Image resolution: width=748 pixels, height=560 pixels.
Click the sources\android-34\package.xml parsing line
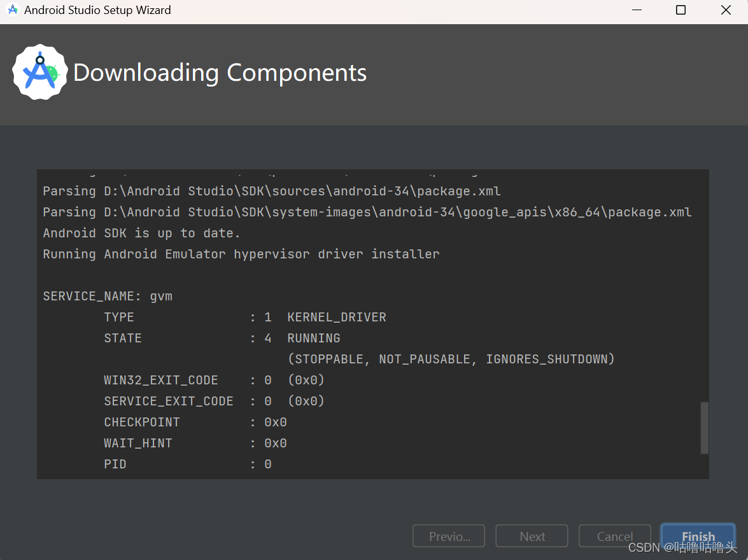click(x=272, y=192)
